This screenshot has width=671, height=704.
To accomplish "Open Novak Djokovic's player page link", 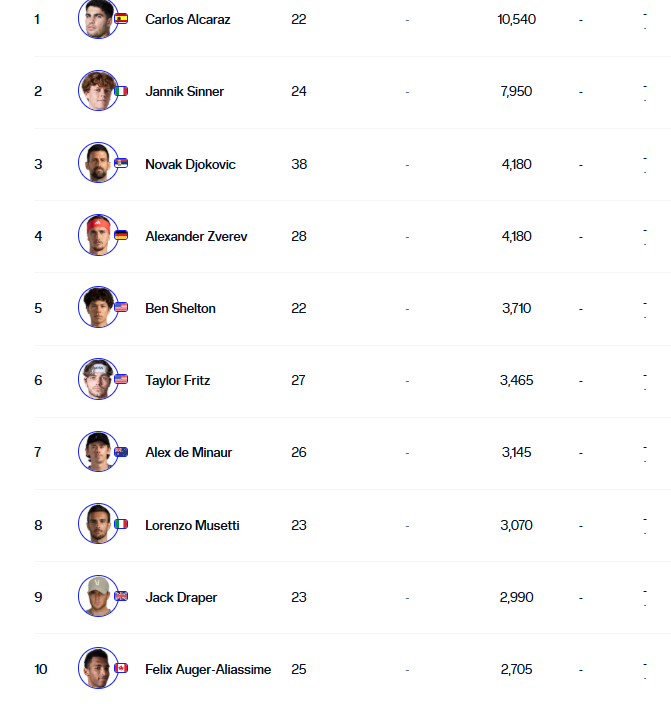I will point(190,164).
